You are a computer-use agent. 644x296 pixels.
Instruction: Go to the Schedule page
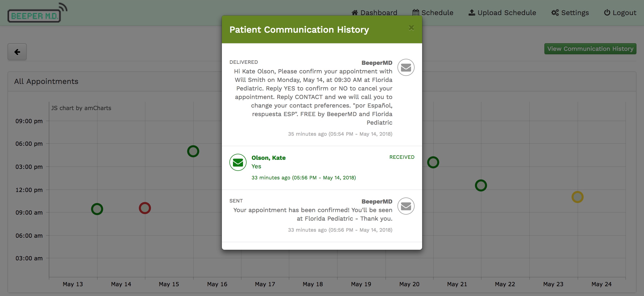tap(433, 13)
